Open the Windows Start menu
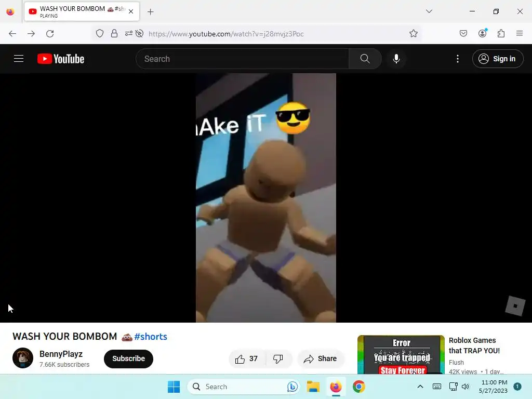 [x=174, y=387]
